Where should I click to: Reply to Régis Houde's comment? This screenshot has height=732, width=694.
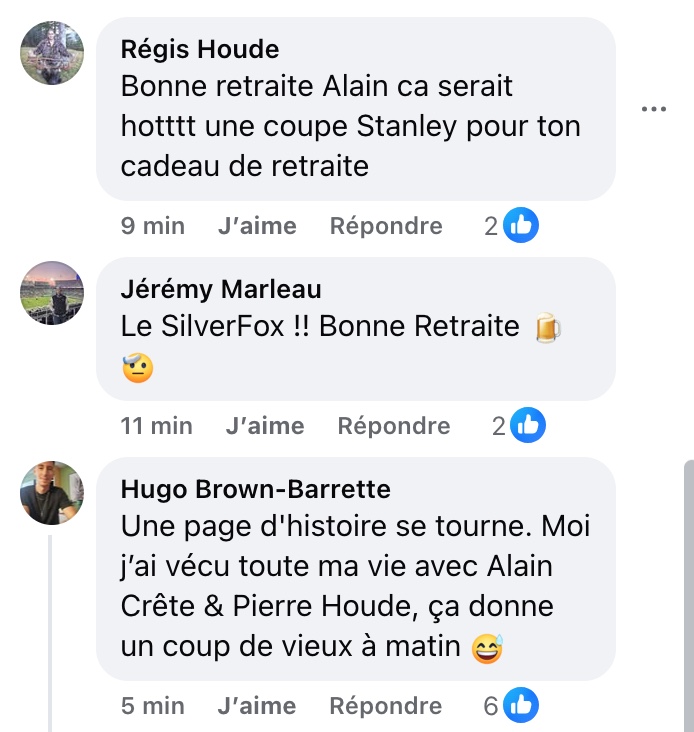[386, 226]
